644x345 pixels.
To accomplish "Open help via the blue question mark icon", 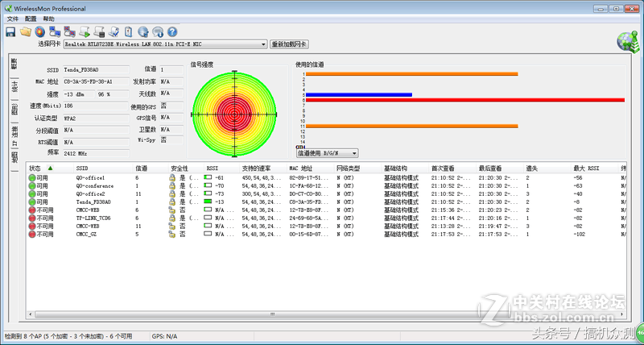I will [x=172, y=31].
